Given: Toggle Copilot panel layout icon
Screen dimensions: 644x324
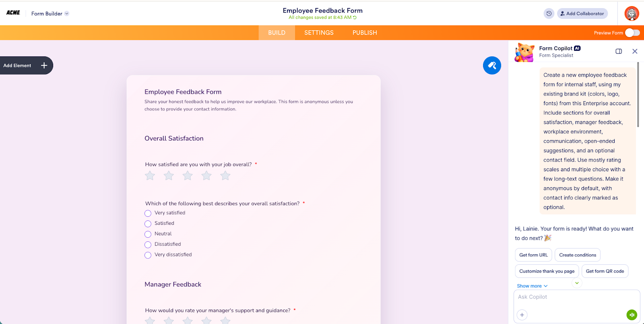Looking at the screenshot, I should tap(619, 51).
